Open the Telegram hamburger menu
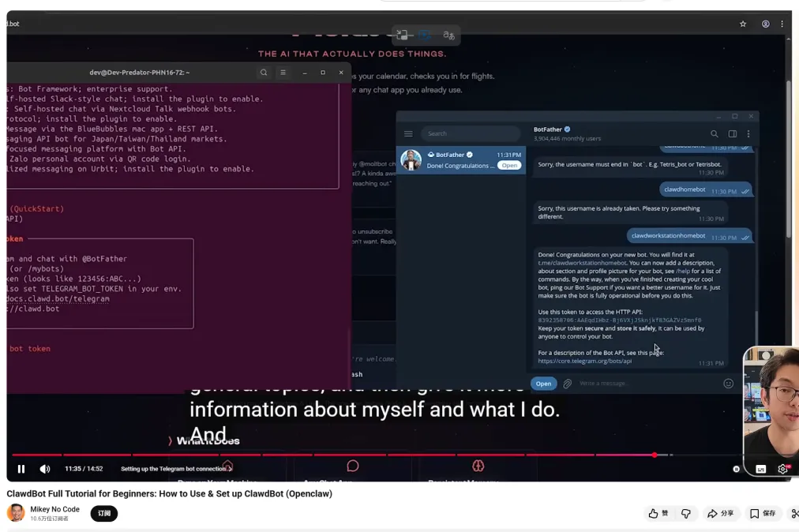The width and height of the screenshot is (799, 532). tap(408, 133)
